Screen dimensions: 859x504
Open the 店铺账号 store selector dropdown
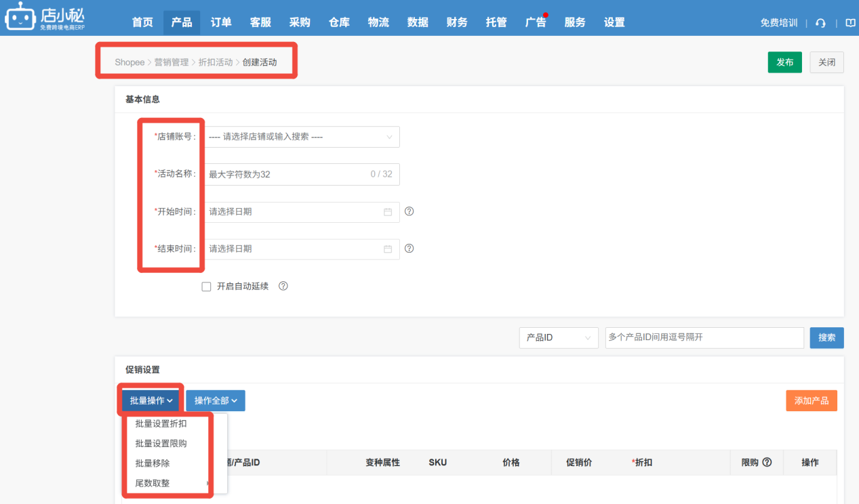302,137
